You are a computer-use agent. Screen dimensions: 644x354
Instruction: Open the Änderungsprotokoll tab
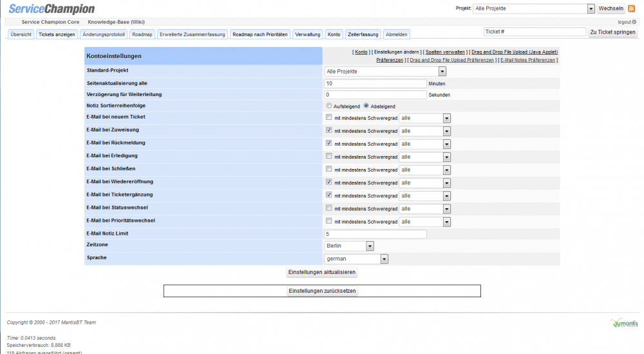104,35
